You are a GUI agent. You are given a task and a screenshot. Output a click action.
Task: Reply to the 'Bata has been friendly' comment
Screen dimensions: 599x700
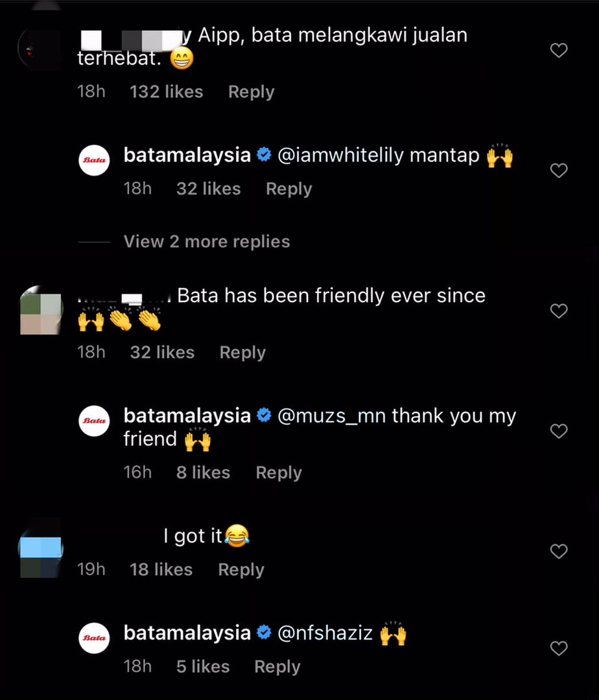click(242, 353)
